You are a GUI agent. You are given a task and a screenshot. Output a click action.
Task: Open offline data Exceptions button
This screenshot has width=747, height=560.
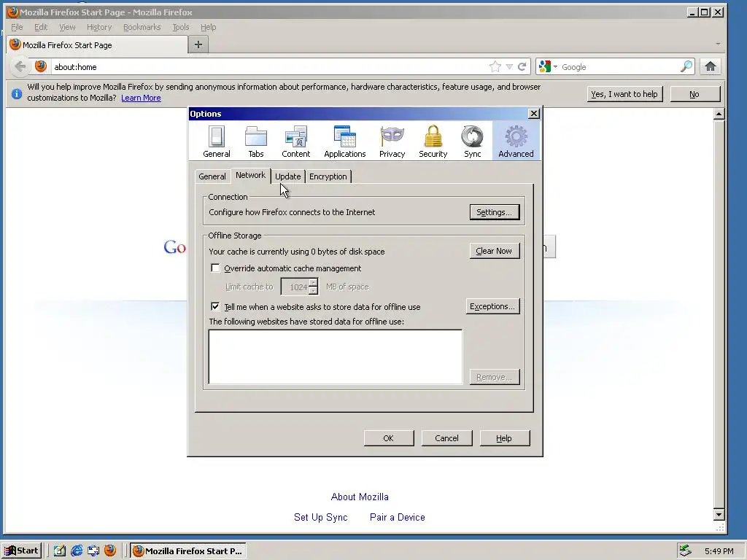coord(492,306)
